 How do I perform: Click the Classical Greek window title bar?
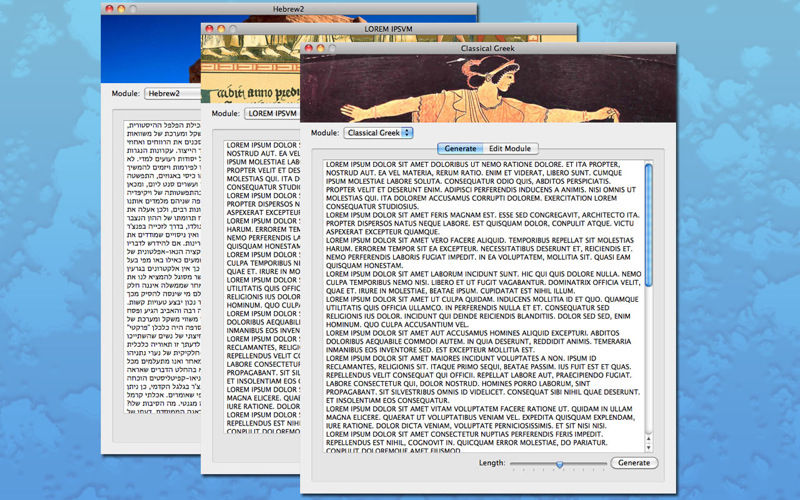click(488, 48)
